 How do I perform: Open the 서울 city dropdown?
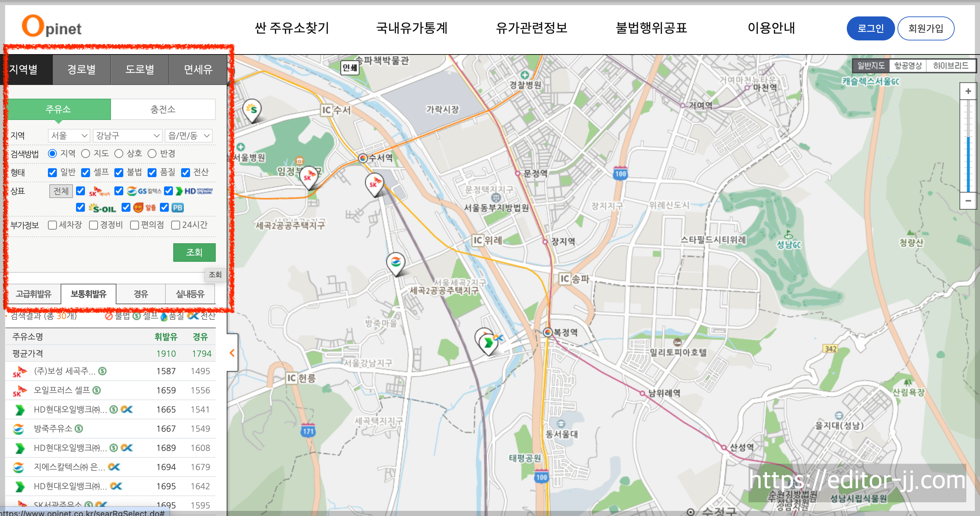pyautogui.click(x=69, y=135)
